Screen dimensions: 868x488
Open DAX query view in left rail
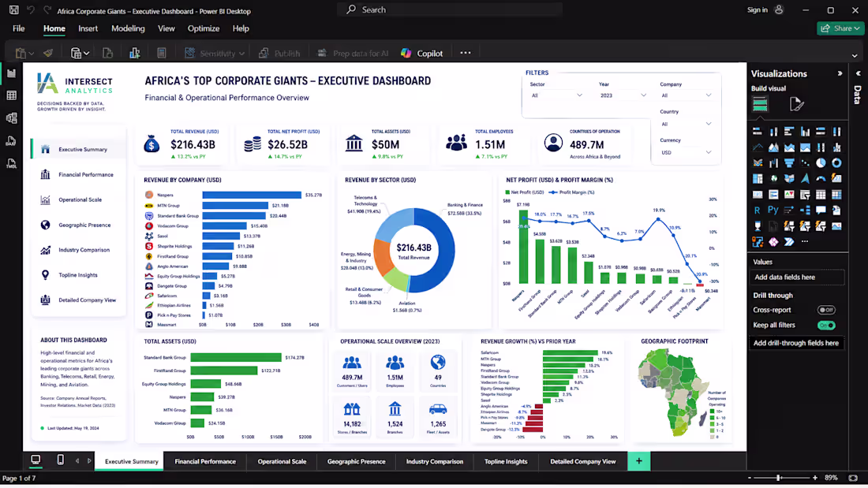click(x=11, y=140)
